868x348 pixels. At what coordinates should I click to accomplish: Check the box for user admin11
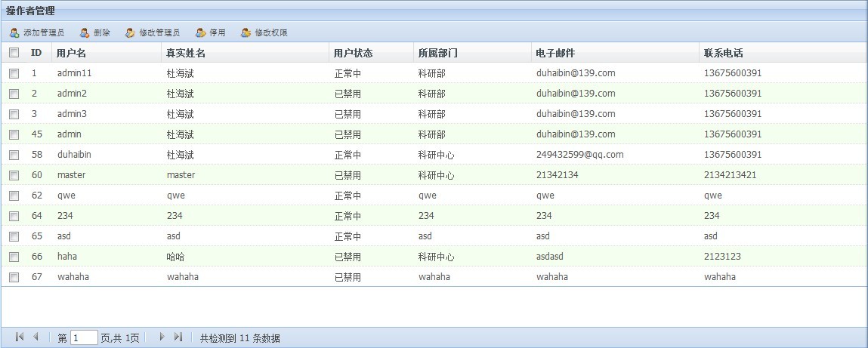[14, 73]
